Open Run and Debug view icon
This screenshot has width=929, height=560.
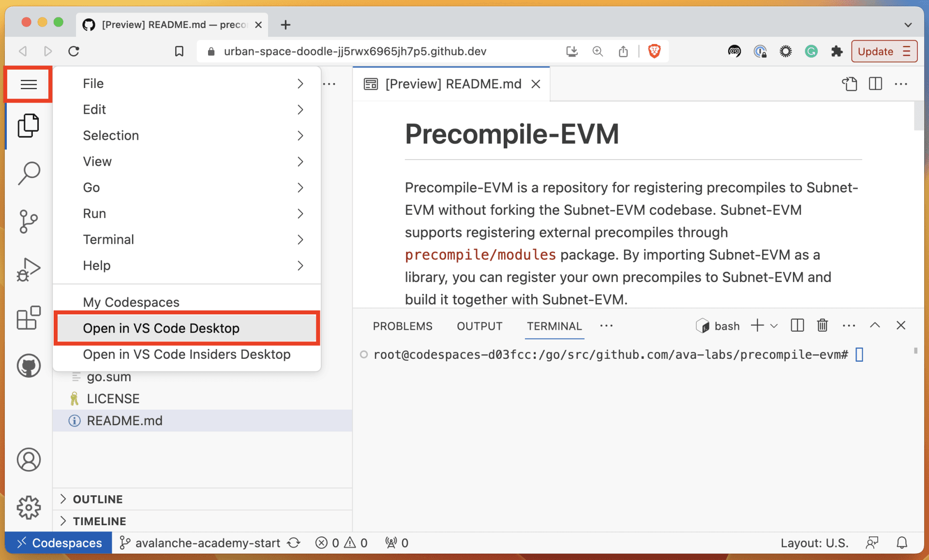[29, 269]
